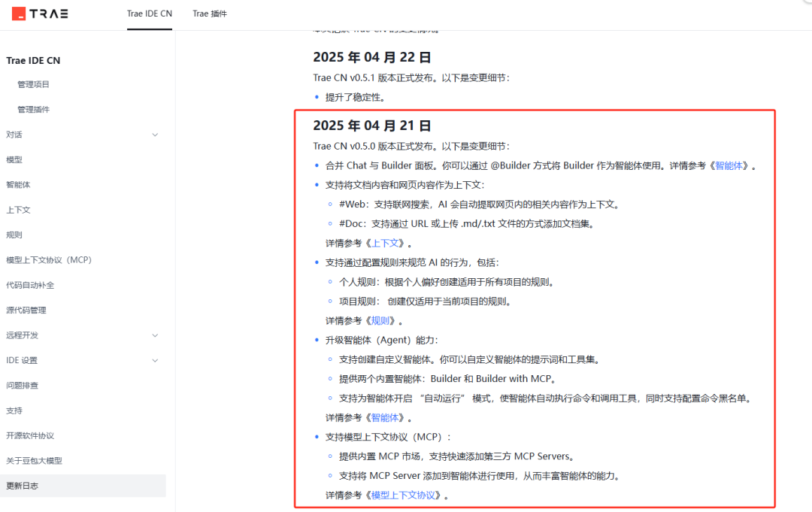Switch to the Trae 插件 tab

(x=210, y=14)
